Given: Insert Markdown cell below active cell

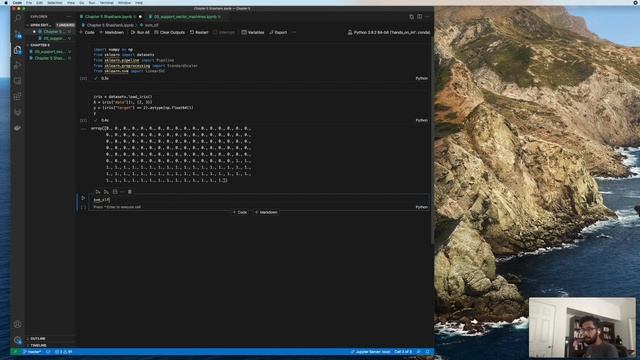Looking at the screenshot, I should coord(266,212).
